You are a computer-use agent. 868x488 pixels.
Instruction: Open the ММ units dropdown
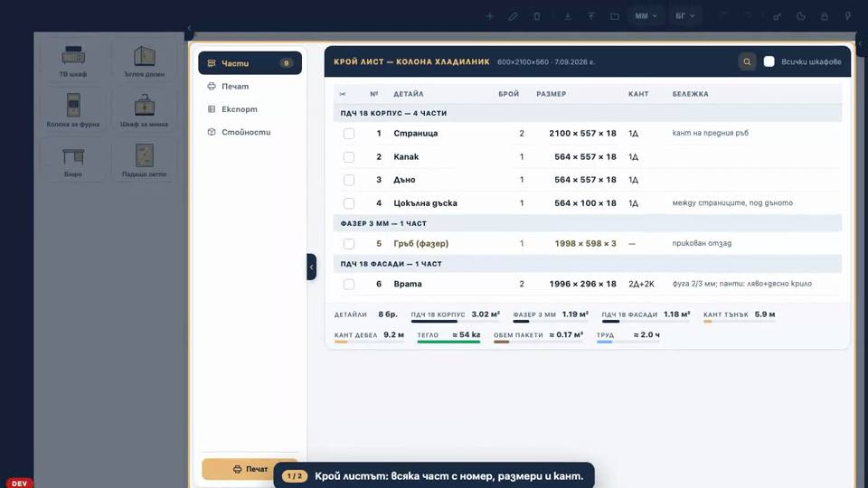(x=646, y=16)
